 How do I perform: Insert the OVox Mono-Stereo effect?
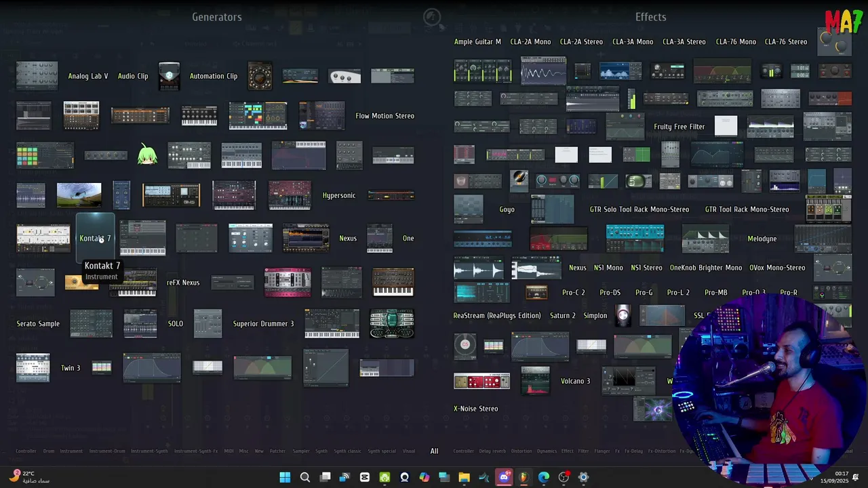tap(777, 268)
